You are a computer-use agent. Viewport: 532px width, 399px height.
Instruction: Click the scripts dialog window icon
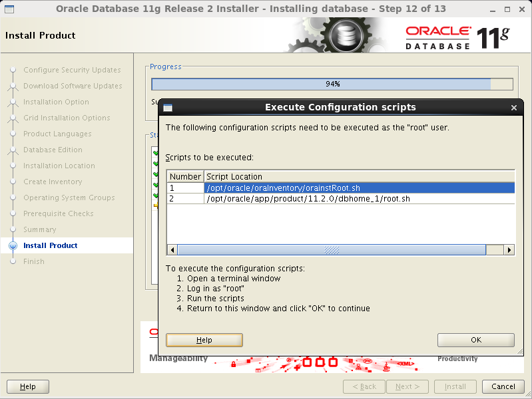tap(168, 108)
